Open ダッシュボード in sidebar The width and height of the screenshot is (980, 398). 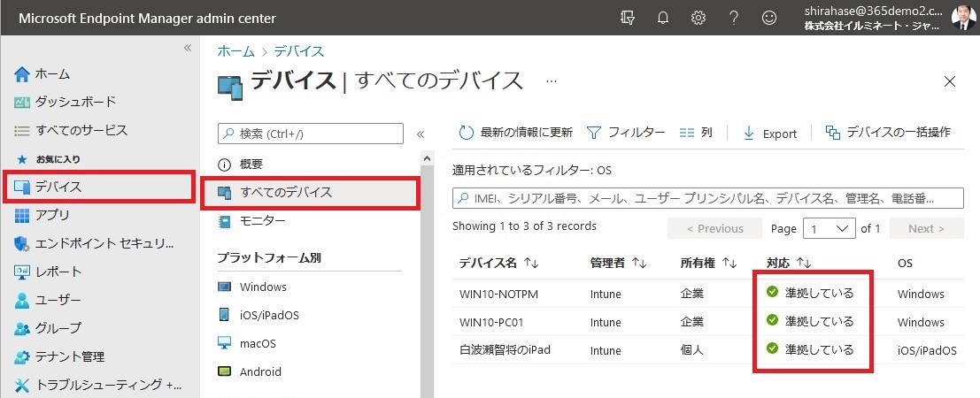[65, 101]
